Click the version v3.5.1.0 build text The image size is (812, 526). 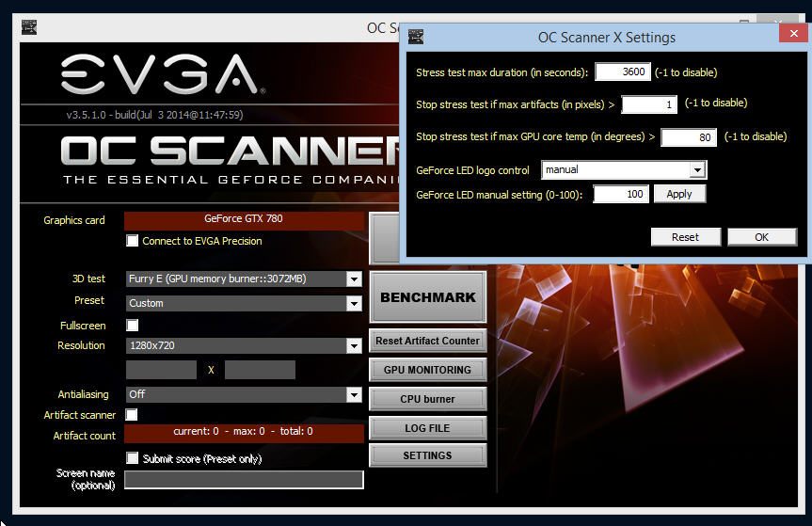pos(154,115)
